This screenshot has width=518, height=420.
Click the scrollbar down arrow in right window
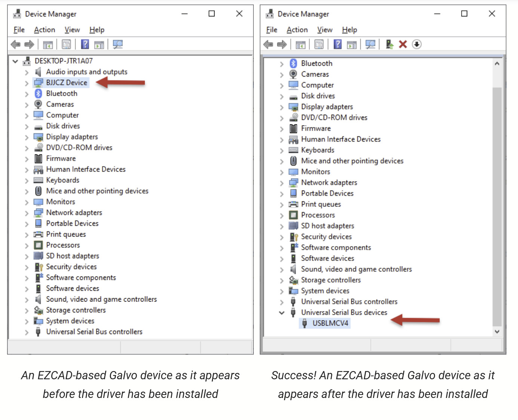497,331
